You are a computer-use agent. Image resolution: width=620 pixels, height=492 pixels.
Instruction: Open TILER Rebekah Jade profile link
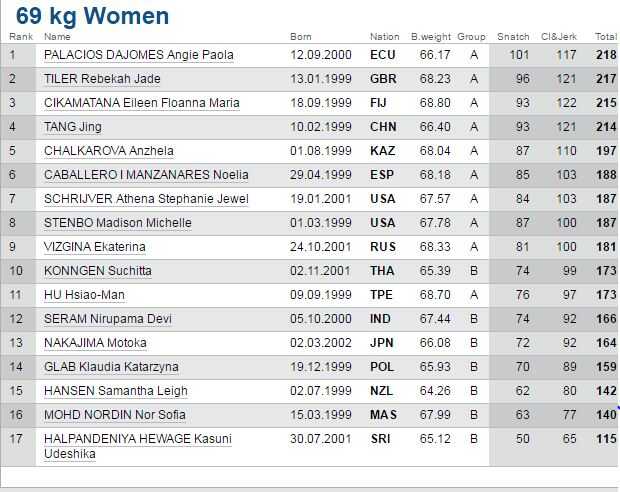point(102,79)
